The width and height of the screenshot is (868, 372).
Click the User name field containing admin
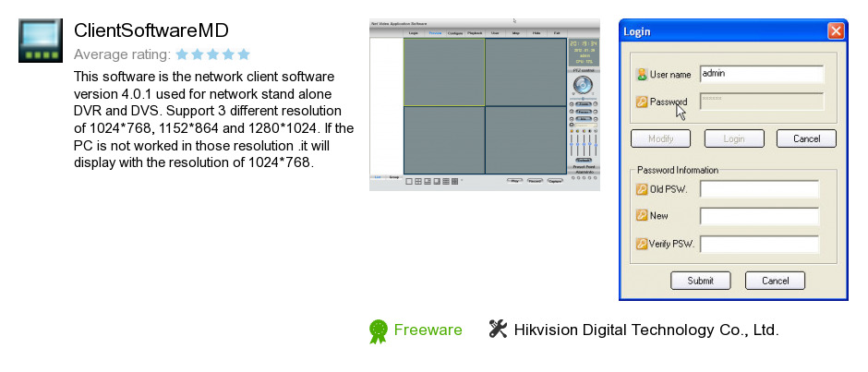pos(761,74)
